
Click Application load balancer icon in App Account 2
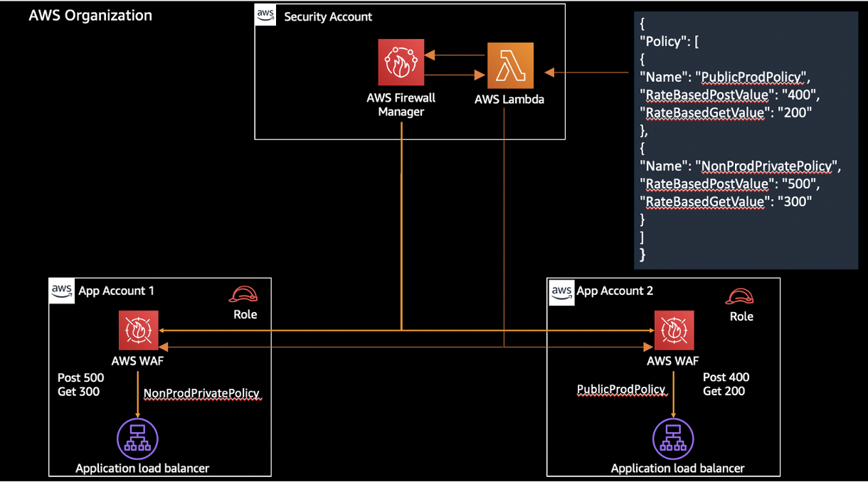[x=673, y=439]
